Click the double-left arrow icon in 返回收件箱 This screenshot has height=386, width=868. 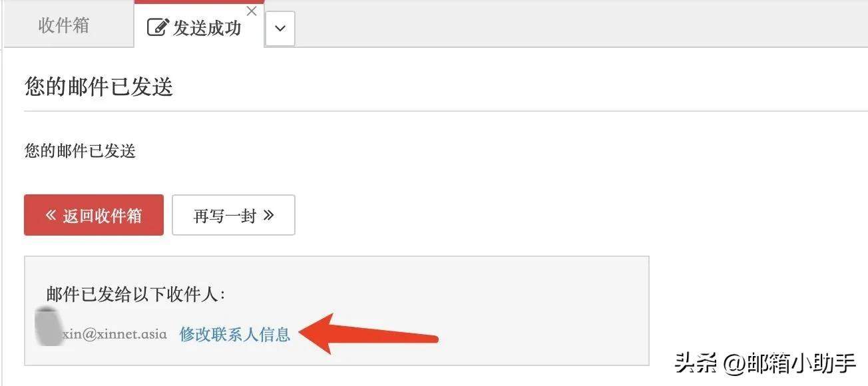(51, 215)
